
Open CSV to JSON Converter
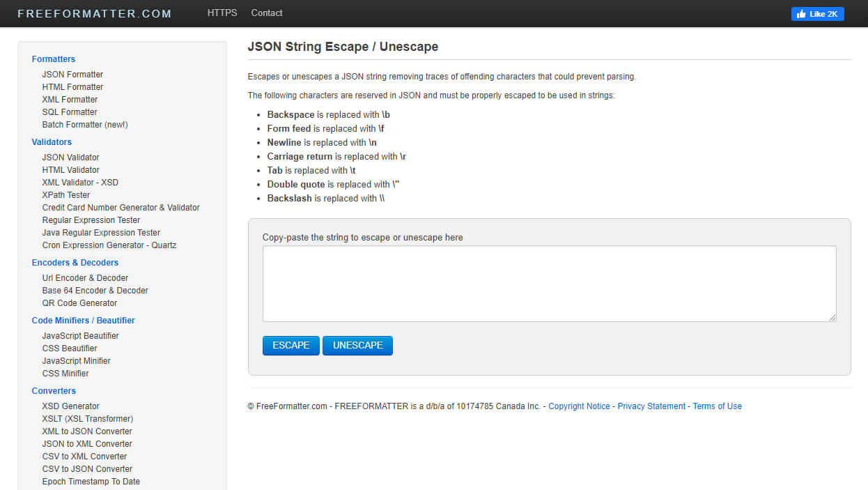87,469
